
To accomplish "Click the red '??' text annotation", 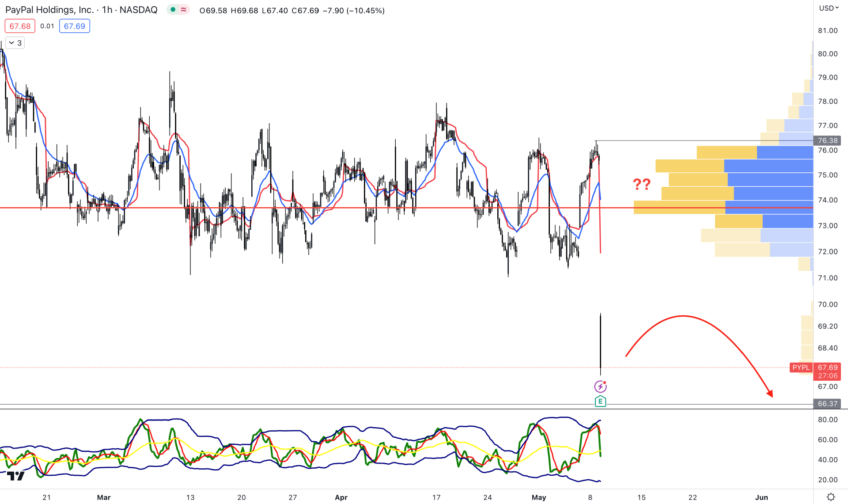I will (642, 184).
